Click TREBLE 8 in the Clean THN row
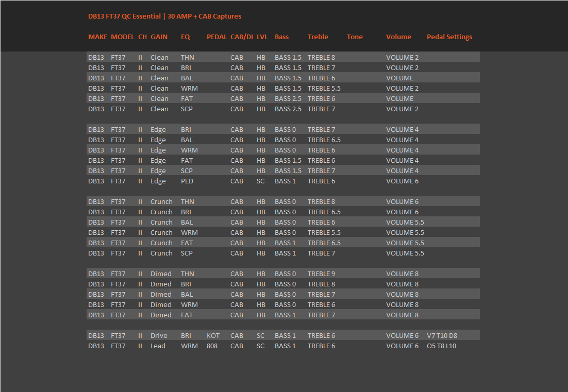The height and width of the screenshot is (392, 568). (x=321, y=58)
